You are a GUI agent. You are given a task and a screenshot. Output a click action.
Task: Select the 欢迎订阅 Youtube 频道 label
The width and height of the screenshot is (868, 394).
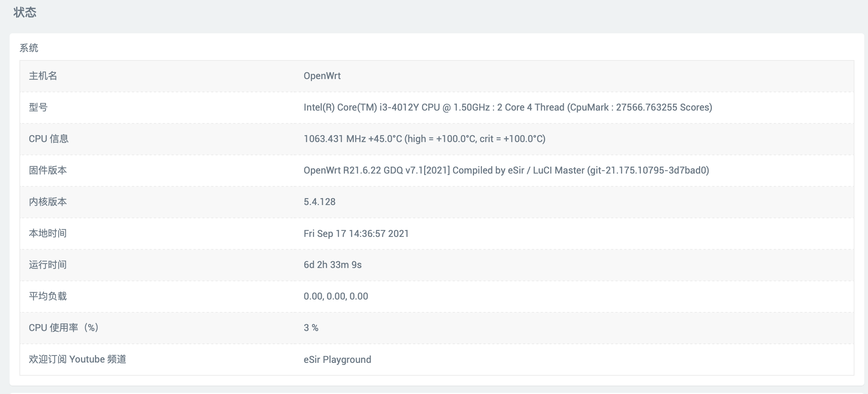coord(78,359)
